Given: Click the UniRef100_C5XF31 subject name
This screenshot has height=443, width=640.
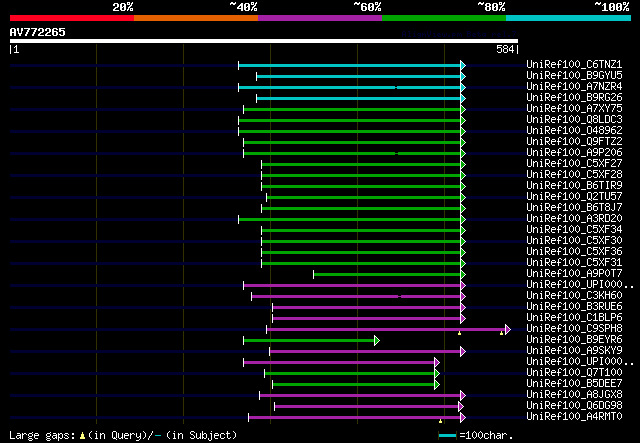Looking at the screenshot, I should click(x=574, y=263).
